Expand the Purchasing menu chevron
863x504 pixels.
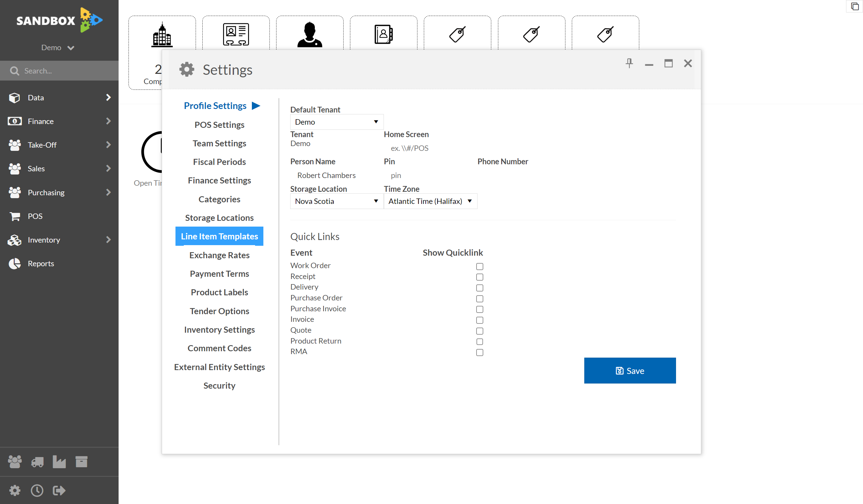coord(108,192)
